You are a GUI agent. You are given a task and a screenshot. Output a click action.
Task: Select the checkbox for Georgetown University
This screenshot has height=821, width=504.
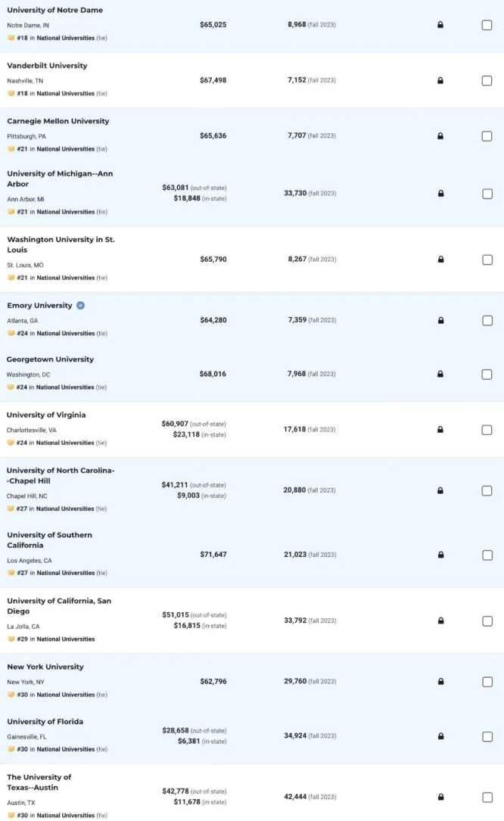pos(487,375)
